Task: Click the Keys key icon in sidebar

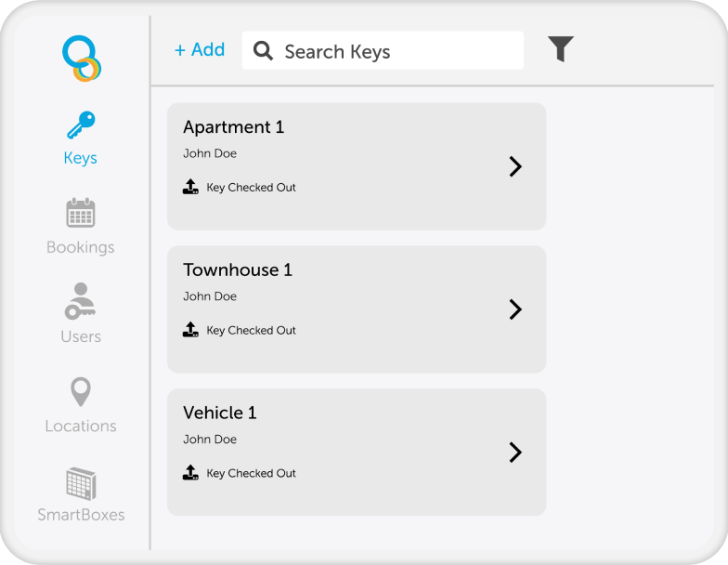Action: (81, 125)
